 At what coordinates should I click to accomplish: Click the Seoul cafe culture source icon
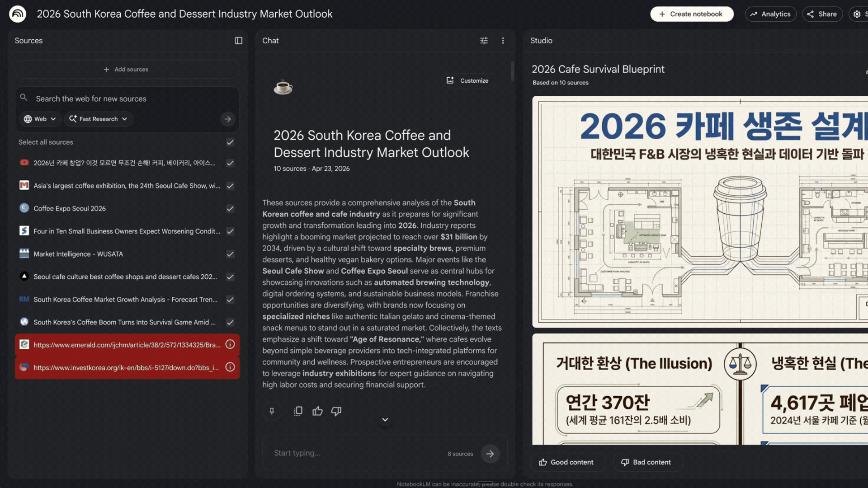(24, 276)
